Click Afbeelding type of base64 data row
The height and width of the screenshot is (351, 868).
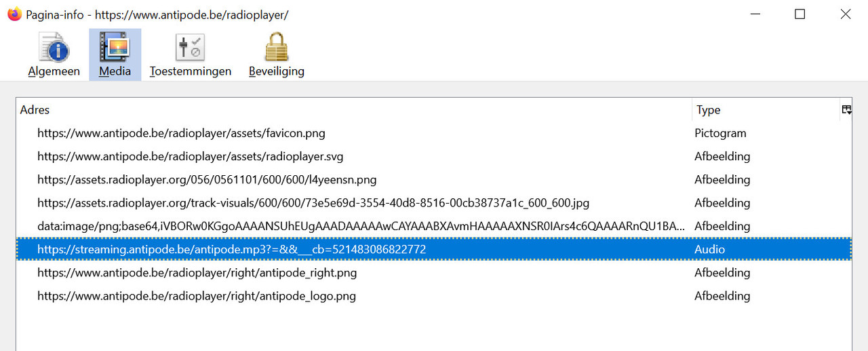pyautogui.click(x=722, y=225)
